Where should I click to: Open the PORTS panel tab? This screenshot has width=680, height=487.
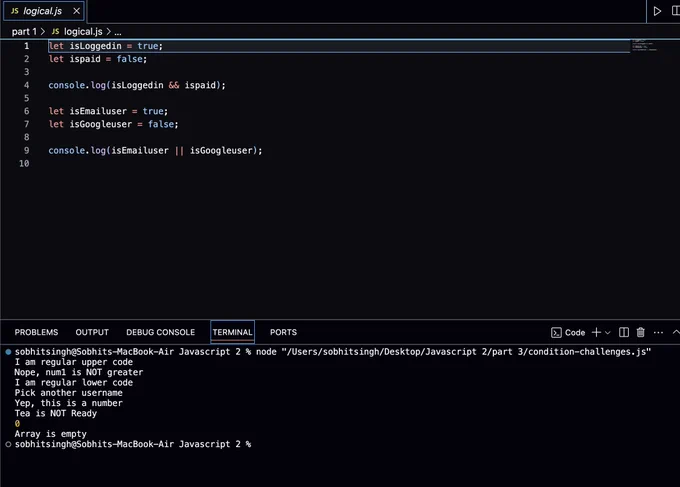(283, 332)
